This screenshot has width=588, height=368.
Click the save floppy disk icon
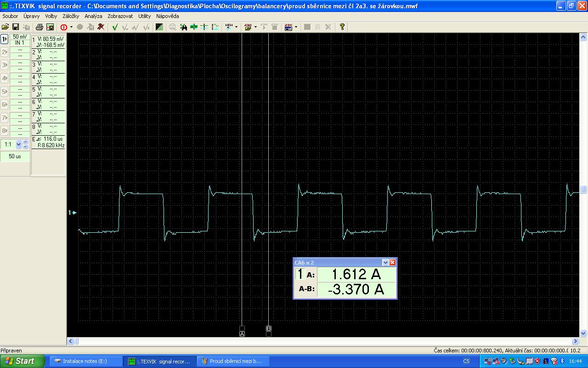point(15,27)
